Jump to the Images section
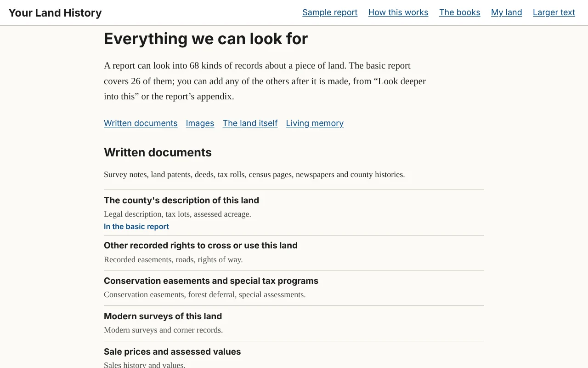Image resolution: width=588 pixels, height=368 pixels. coord(200,123)
